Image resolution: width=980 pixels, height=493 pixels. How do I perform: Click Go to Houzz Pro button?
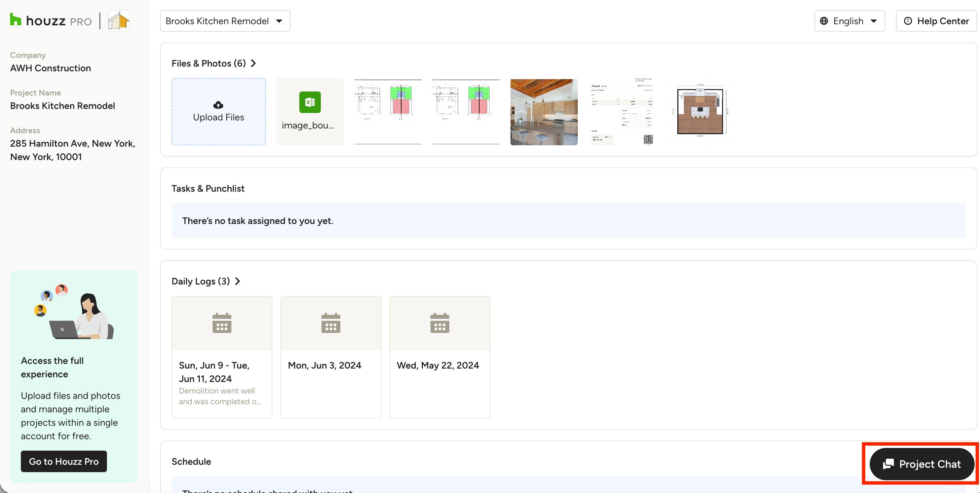click(64, 461)
